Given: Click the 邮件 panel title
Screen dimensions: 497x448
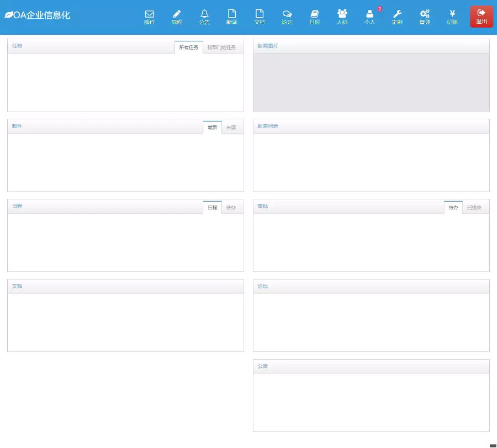Looking at the screenshot, I should pyautogui.click(x=17, y=126).
